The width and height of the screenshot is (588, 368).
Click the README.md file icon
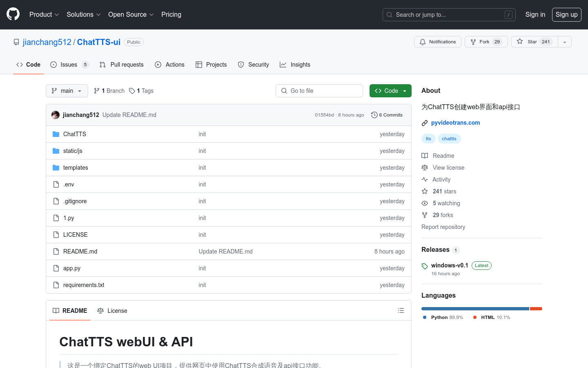click(x=56, y=251)
